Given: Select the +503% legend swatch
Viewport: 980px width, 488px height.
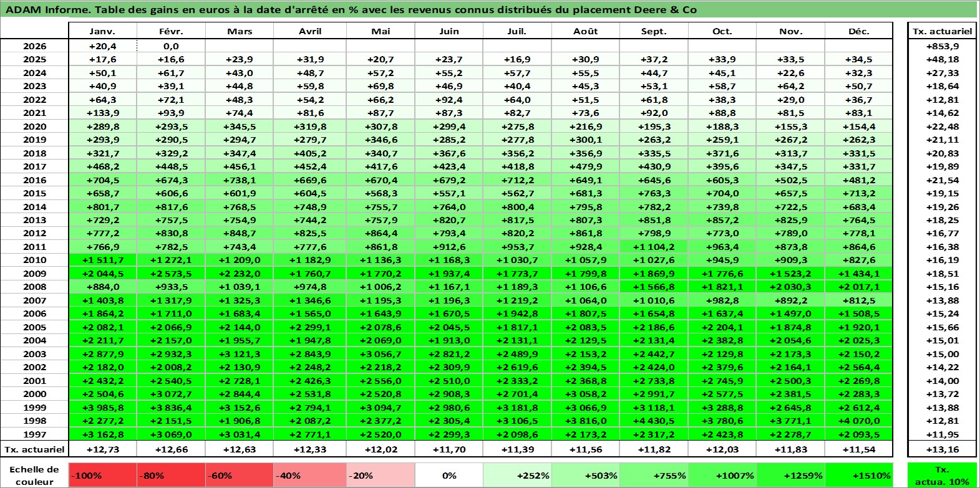Looking at the screenshot, I should [x=586, y=475].
